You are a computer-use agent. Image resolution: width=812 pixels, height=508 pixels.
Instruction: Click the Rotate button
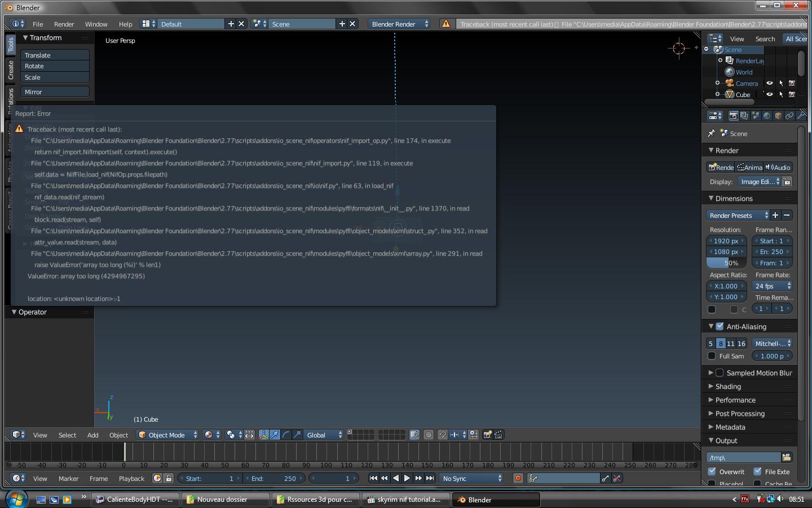coord(55,66)
